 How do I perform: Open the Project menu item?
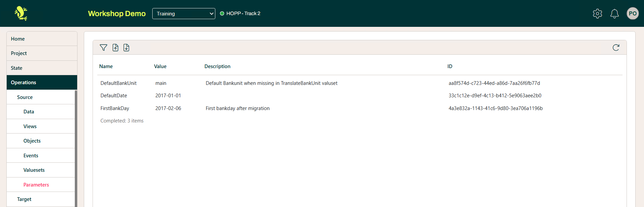coord(42,53)
